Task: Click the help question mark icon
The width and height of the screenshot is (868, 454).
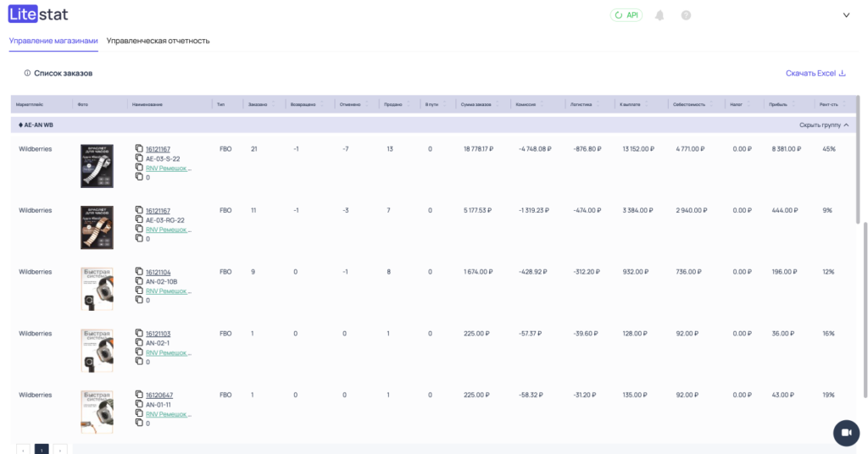Action: [686, 15]
